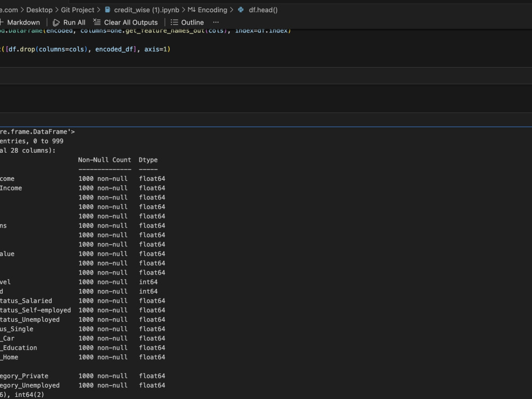
Task: Click '1000 non-null' in the _Car row
Action: pyautogui.click(x=103, y=338)
